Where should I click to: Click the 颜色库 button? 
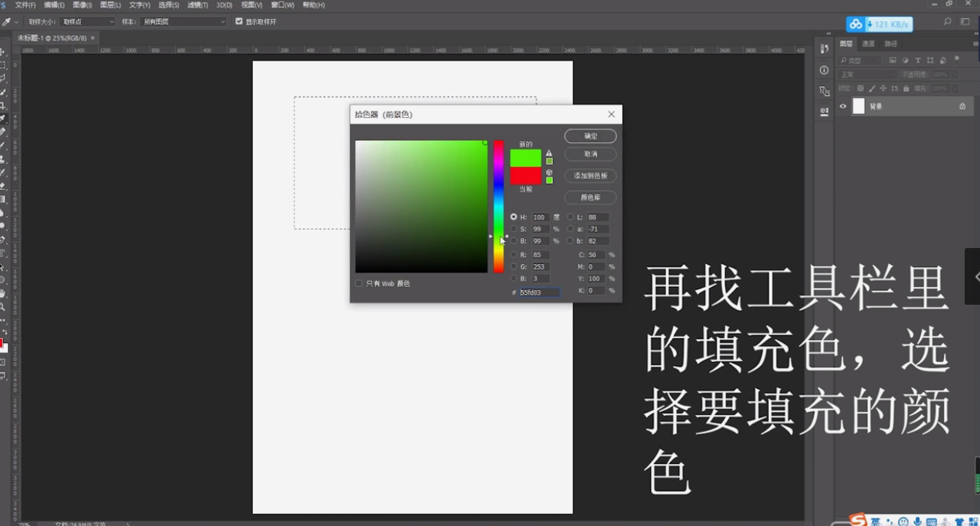coord(590,197)
